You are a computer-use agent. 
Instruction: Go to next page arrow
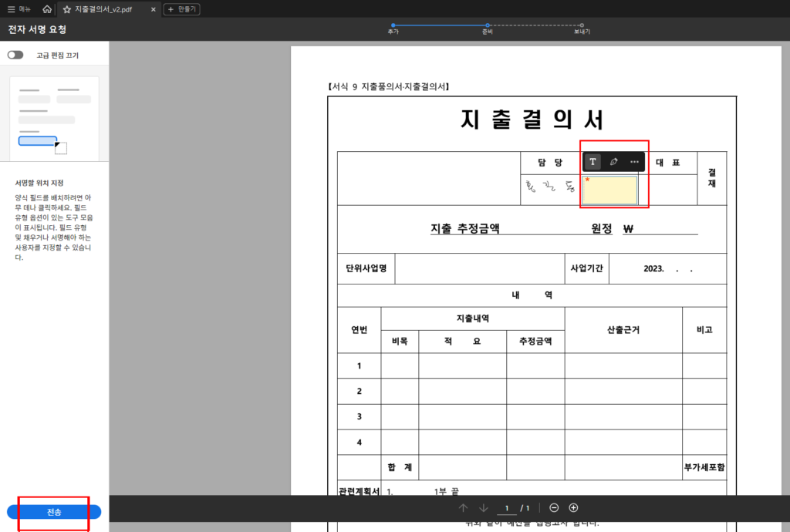click(x=483, y=508)
